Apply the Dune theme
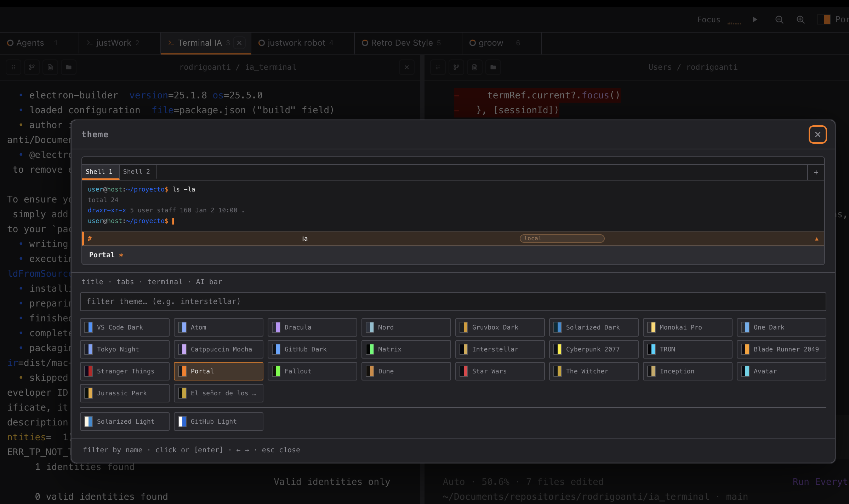849x504 pixels. (406, 371)
